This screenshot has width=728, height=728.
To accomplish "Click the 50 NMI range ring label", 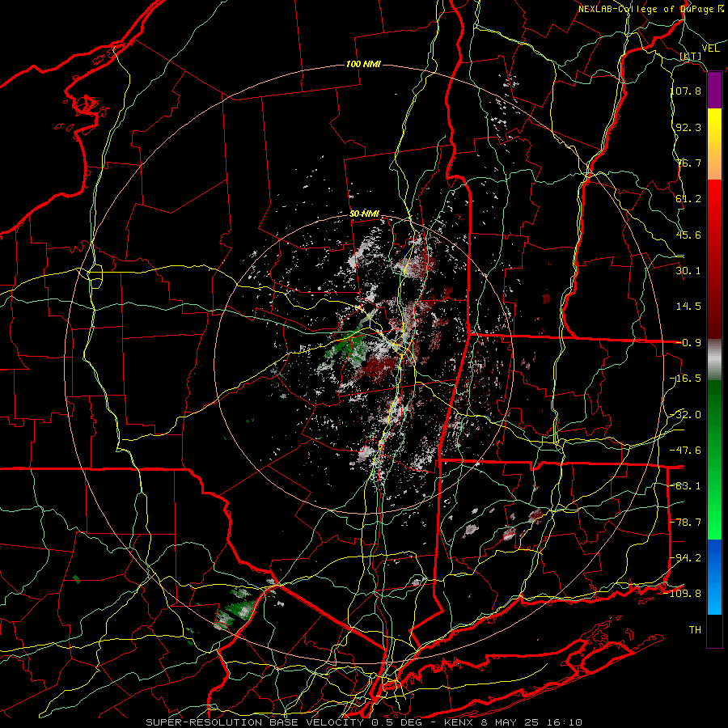I will [365, 214].
